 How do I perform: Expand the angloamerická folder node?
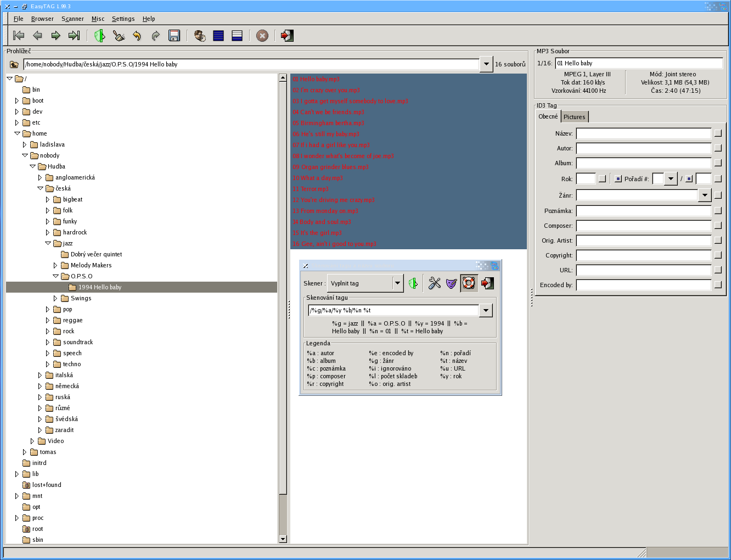[x=40, y=177]
